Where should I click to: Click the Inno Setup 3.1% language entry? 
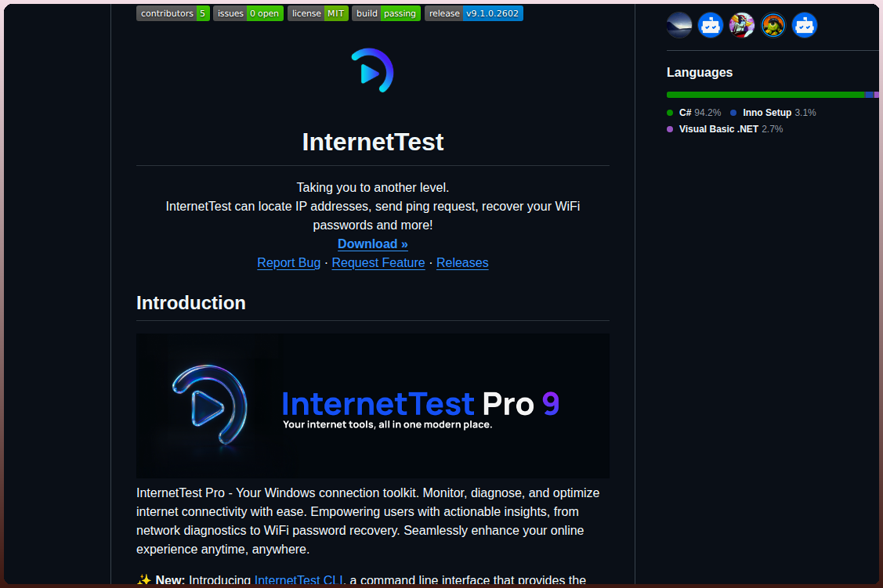point(773,113)
